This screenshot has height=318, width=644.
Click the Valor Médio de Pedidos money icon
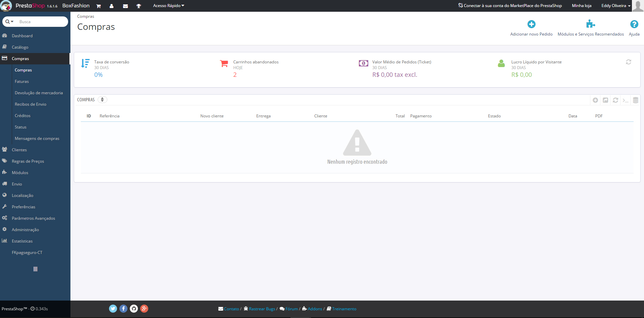point(363,63)
